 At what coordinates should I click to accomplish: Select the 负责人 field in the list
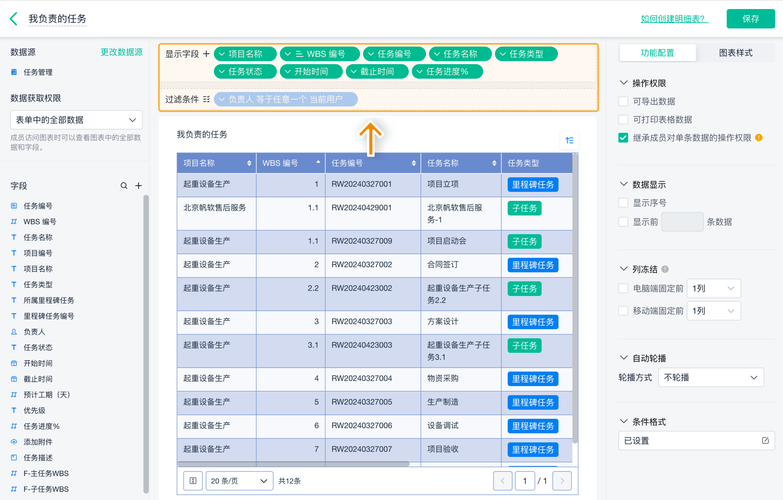click(x=34, y=332)
